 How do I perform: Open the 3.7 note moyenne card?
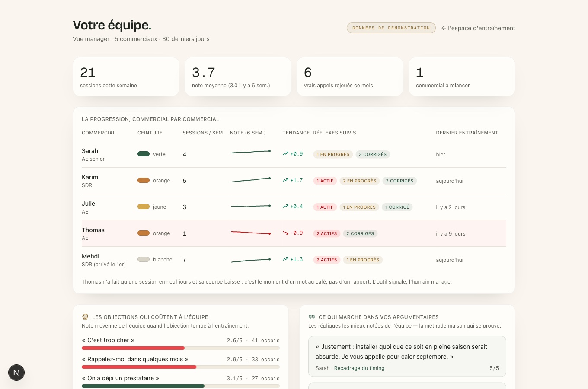[238, 77]
